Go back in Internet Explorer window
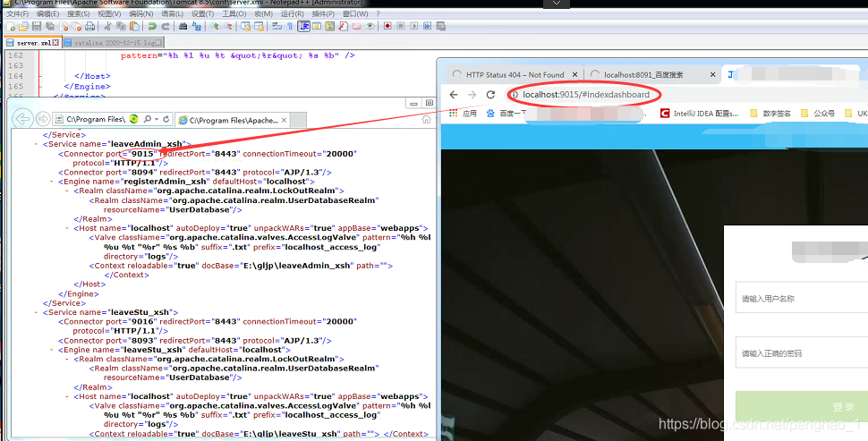This screenshot has width=868, height=441. (22, 119)
